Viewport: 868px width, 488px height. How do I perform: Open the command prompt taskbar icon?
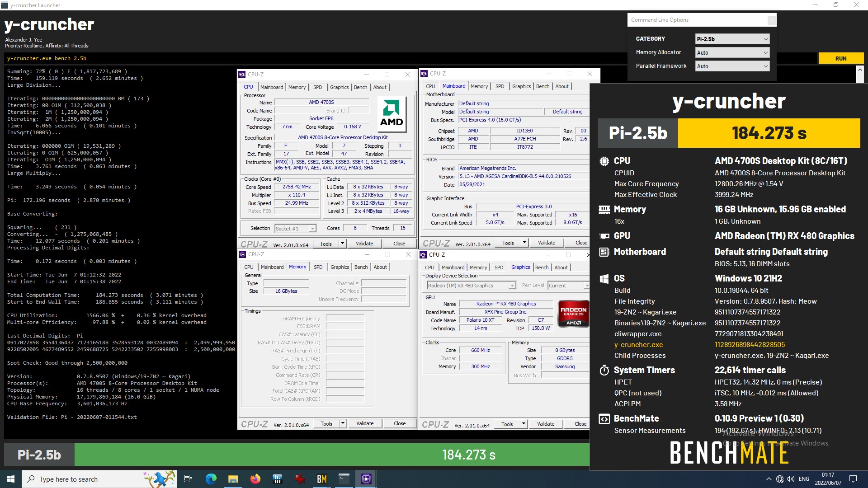(344, 479)
